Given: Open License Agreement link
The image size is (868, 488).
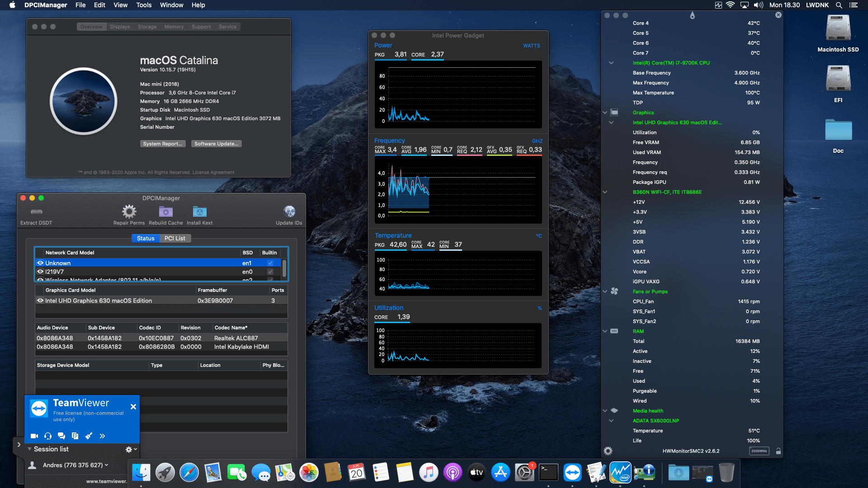Looking at the screenshot, I should point(213,172).
